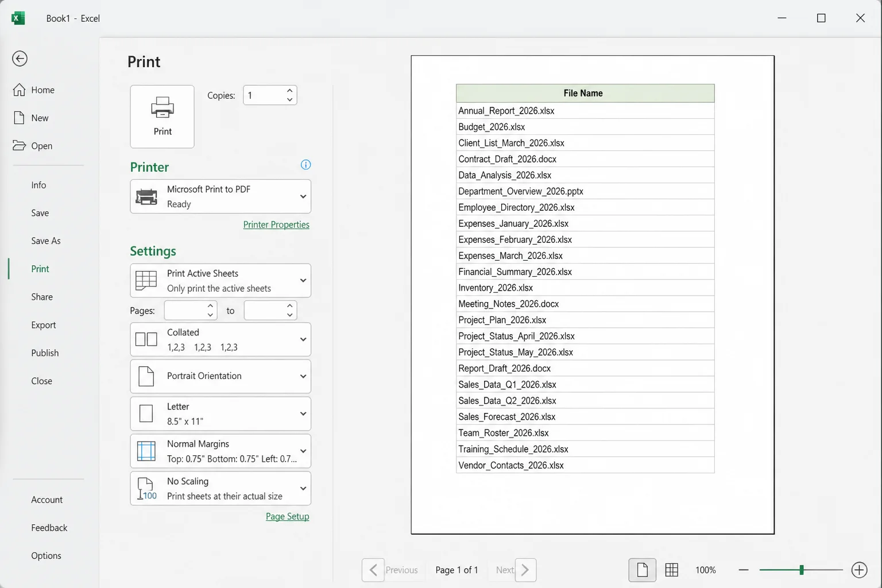Screen dimensions: 882x588
Task: Click the 100% zoom level text
Action: coord(706,570)
